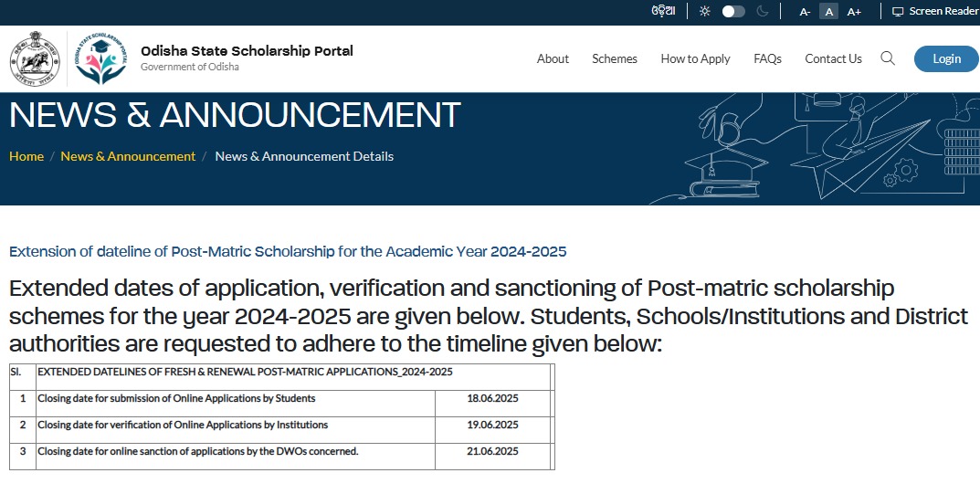Click the Odisha State Scholarship Portal title
Image resolution: width=980 pixels, height=494 pixels.
coord(247,51)
